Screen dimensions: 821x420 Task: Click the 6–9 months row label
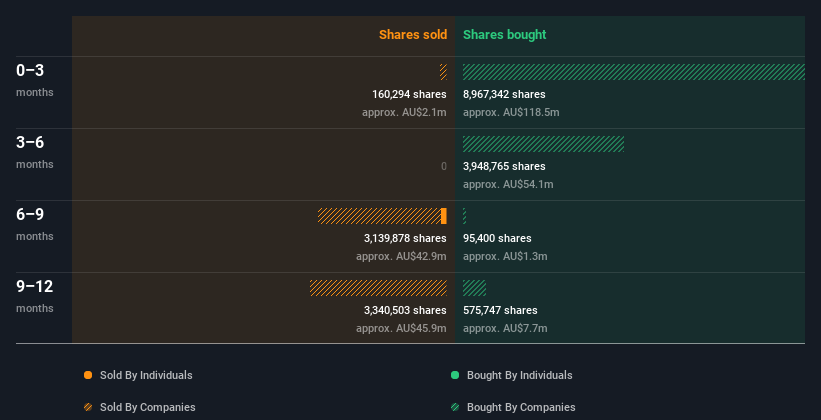35,224
